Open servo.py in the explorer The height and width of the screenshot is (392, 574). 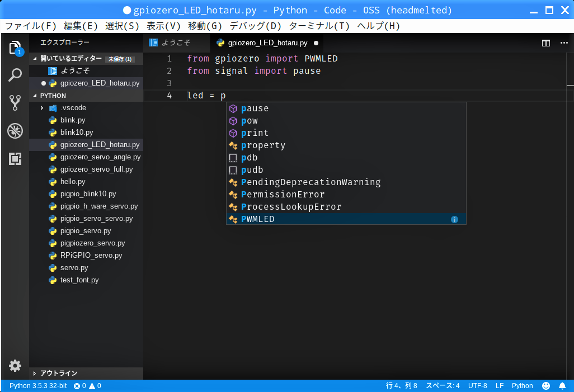click(x=86, y=268)
